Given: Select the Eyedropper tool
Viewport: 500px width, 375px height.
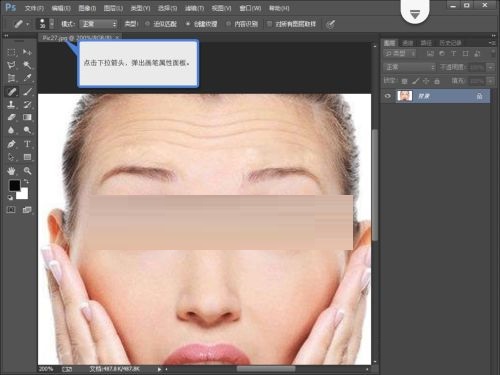Looking at the screenshot, I should point(27,78).
